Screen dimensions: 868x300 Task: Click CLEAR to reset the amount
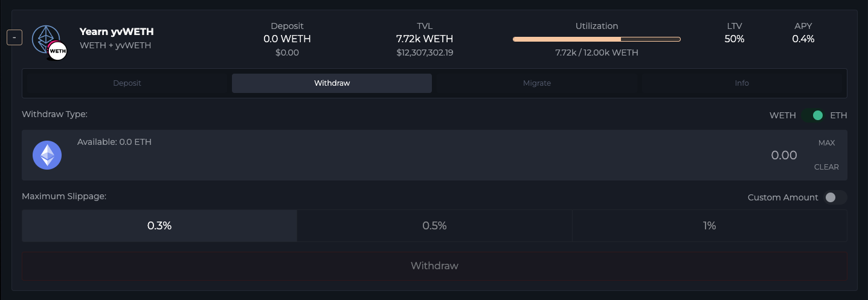(x=826, y=167)
